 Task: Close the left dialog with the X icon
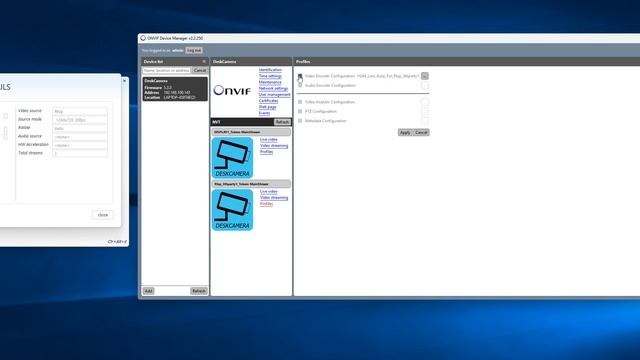tap(124, 81)
